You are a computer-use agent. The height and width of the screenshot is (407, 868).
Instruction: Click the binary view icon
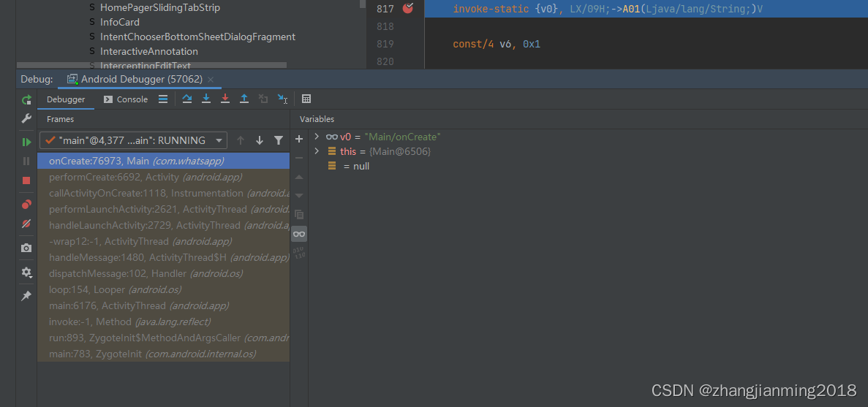[299, 254]
